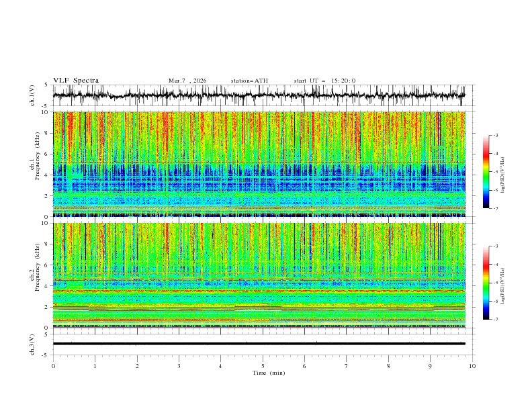Click the ch.1 'Frequency (kHz)' axis label
This screenshot has height=411, width=532.
click(x=38, y=156)
